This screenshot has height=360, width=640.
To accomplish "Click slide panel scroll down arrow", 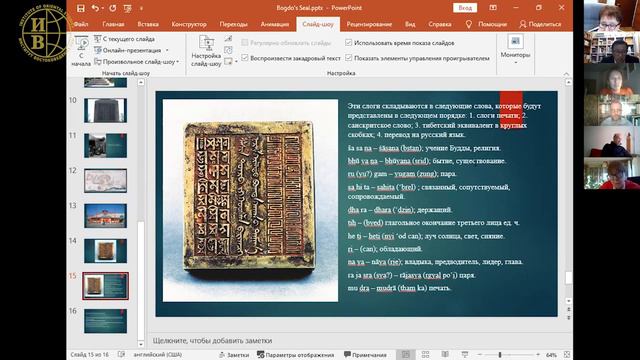I will click(141, 344).
